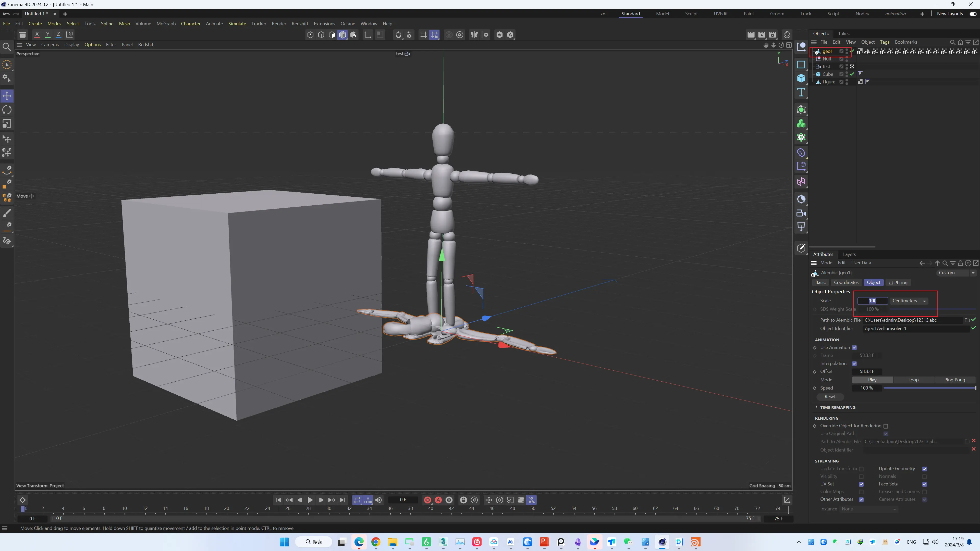Play animation forward
The image size is (980, 551).
click(x=310, y=500)
